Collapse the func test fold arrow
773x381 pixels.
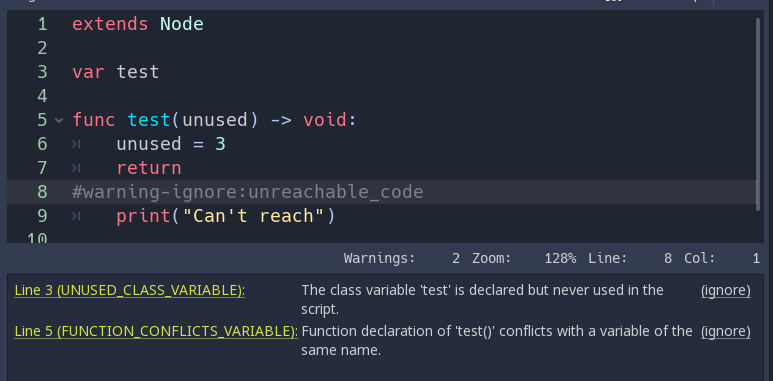pos(59,120)
